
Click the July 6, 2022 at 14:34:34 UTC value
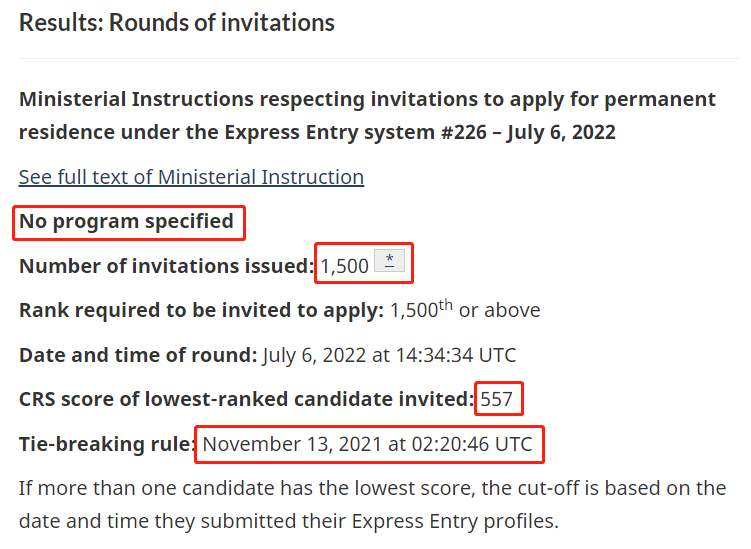[x=389, y=355]
